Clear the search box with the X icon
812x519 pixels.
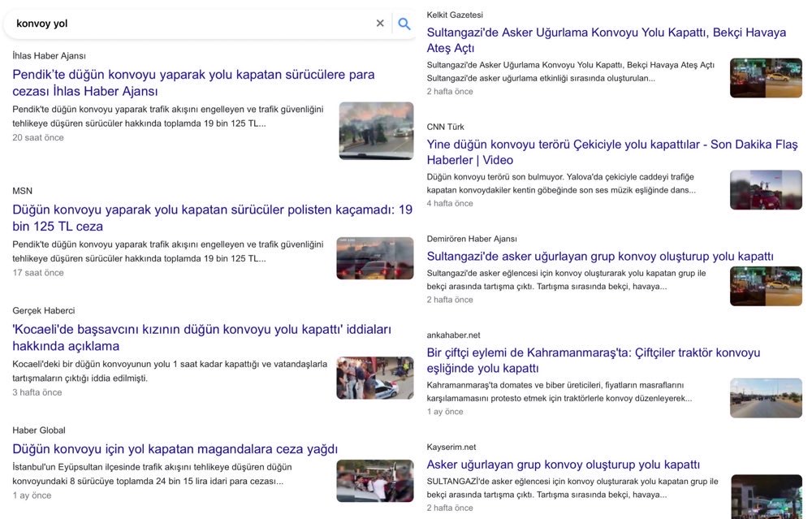[x=380, y=24]
